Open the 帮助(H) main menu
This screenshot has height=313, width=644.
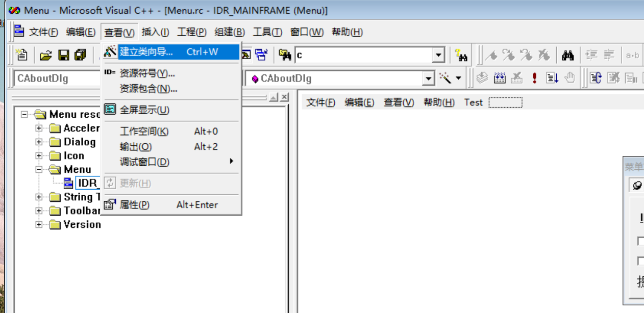[x=347, y=32]
